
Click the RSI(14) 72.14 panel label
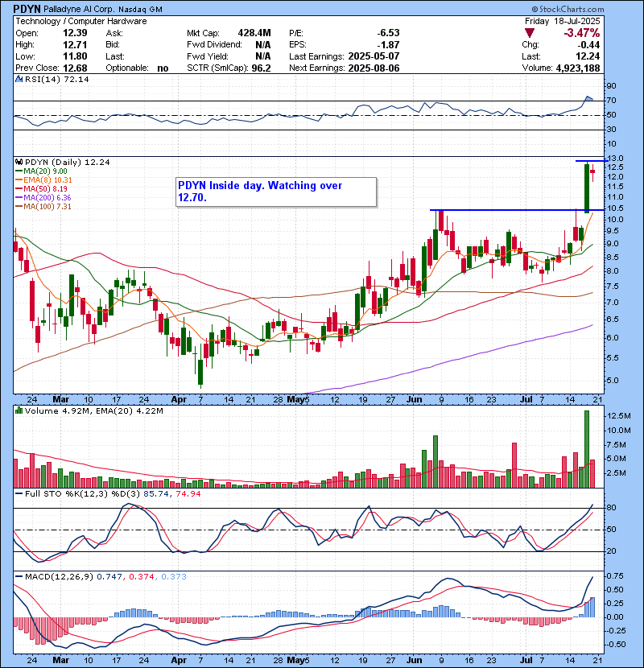(x=56, y=79)
